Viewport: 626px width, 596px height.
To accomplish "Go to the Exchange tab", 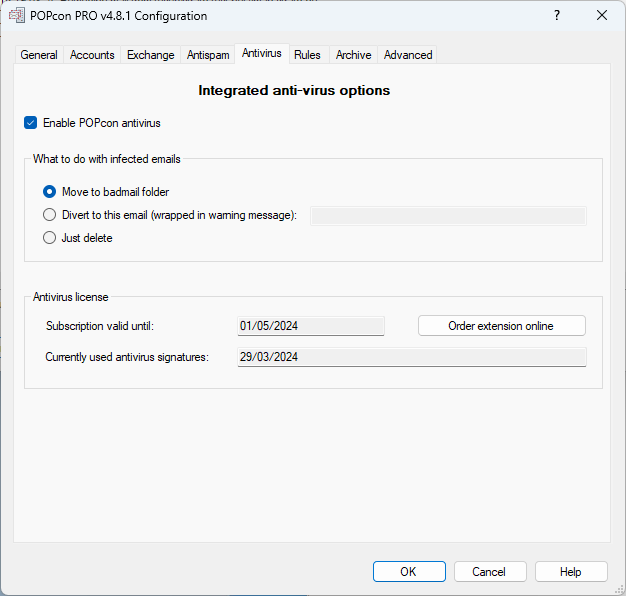I will [x=151, y=55].
